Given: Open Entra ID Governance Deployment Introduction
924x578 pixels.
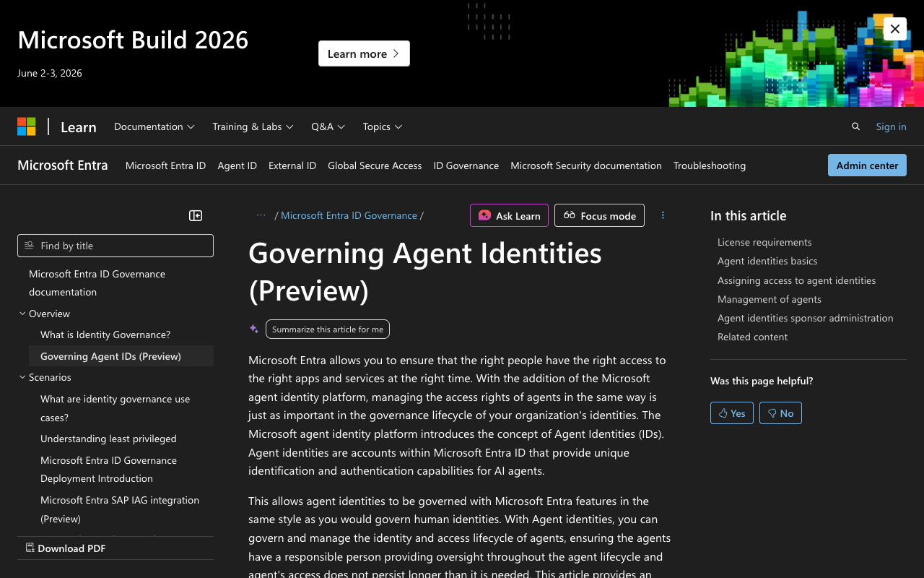Looking at the screenshot, I should pyautogui.click(x=108, y=470).
